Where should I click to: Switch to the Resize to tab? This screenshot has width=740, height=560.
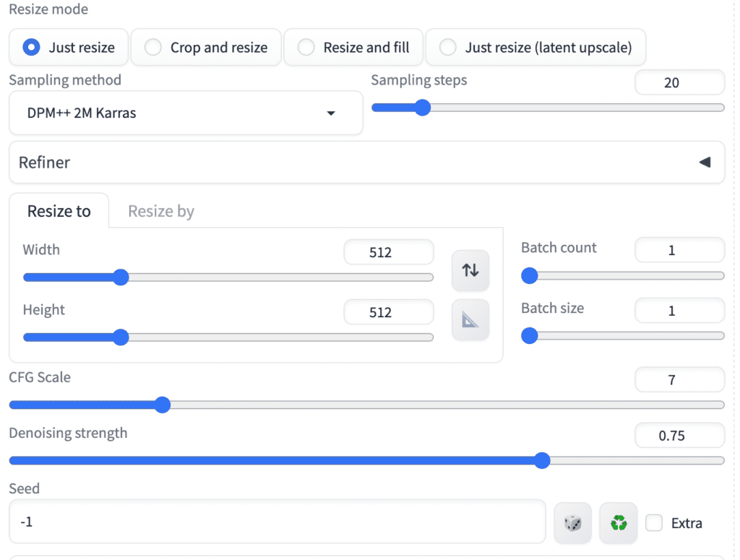pos(59,211)
